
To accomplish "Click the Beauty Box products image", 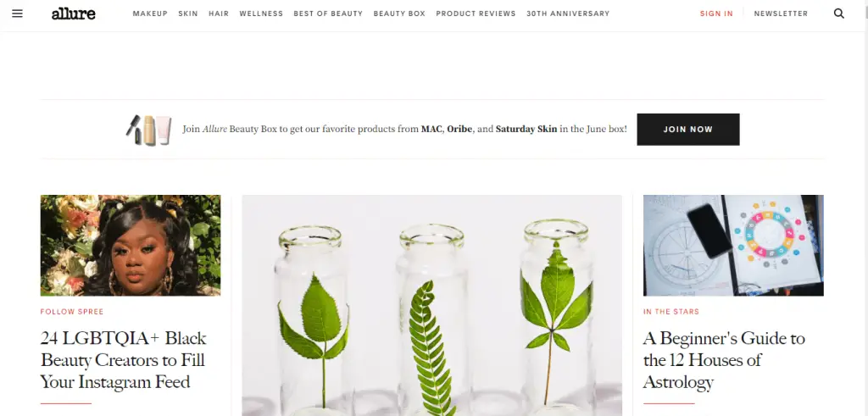I will (x=148, y=130).
